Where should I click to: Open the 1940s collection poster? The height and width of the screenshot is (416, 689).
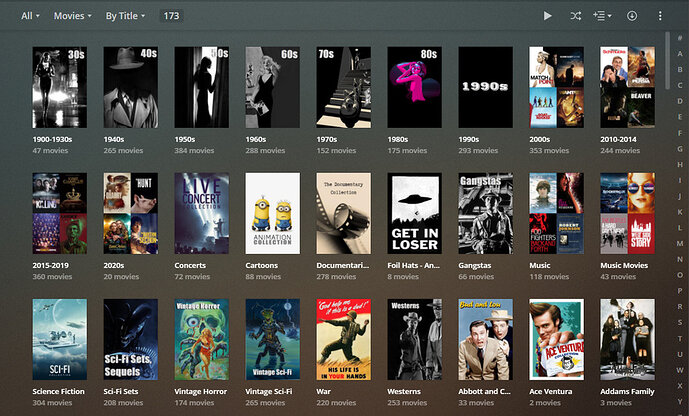tap(131, 87)
